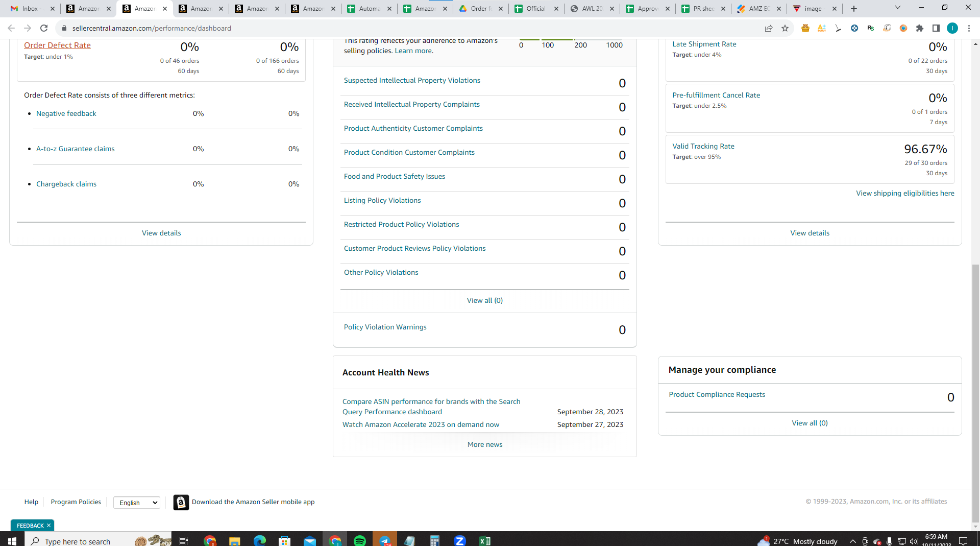Click View all (0) under policy violations

(485, 300)
